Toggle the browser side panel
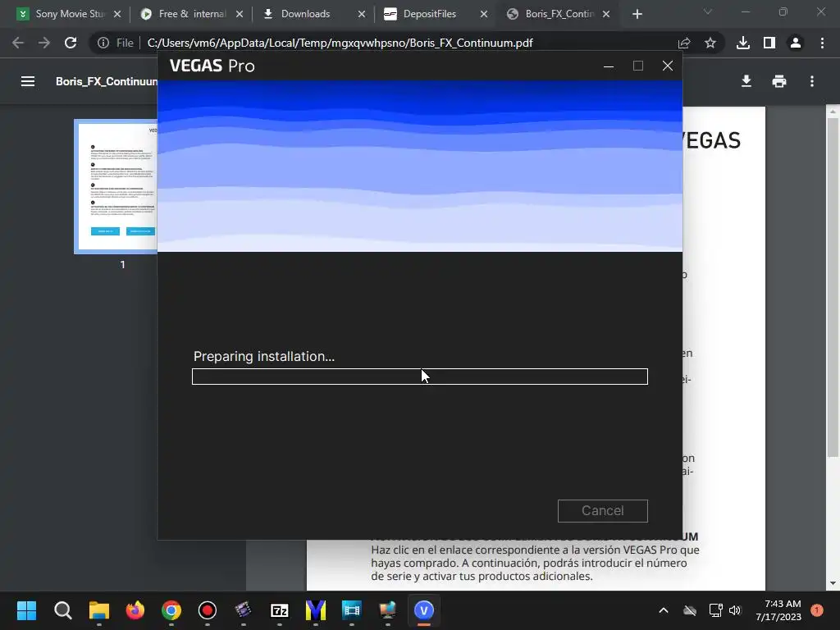 (x=769, y=43)
